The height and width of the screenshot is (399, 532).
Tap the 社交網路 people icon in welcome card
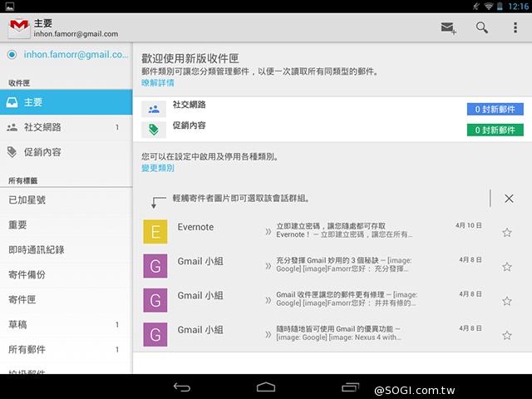tap(154, 109)
